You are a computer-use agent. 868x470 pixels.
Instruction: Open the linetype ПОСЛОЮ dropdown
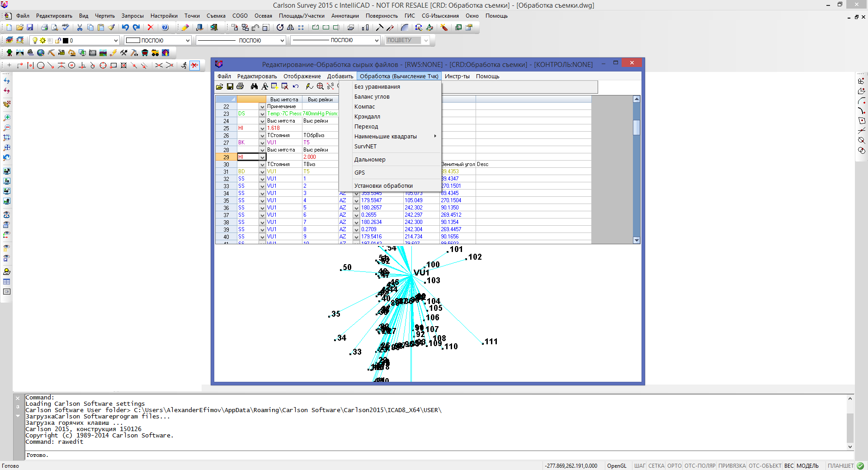[x=282, y=40]
